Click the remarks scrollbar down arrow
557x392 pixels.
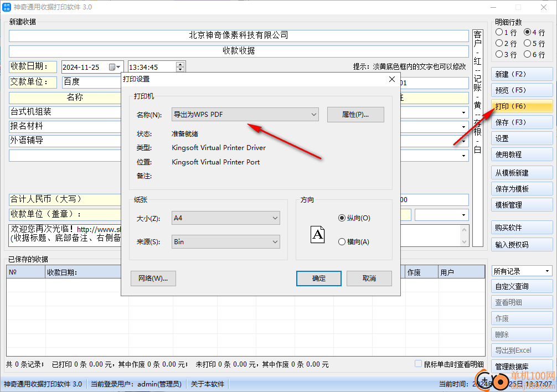(465, 242)
